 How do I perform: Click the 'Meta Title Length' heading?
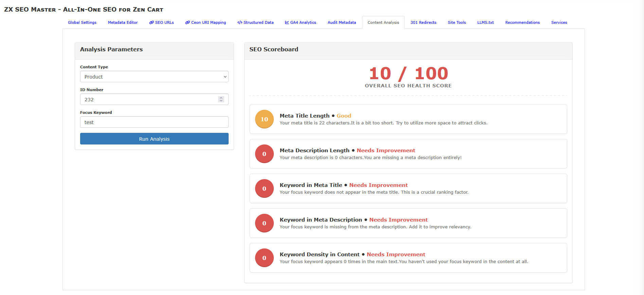point(304,116)
